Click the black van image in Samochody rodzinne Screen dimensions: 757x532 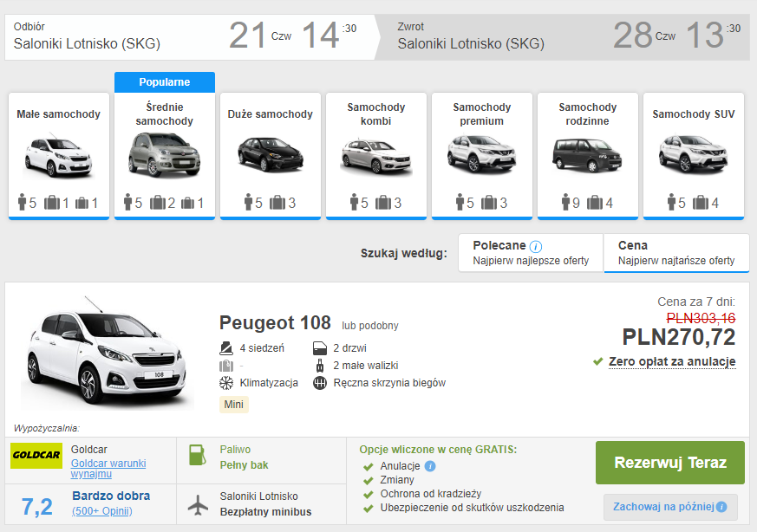coord(587,155)
